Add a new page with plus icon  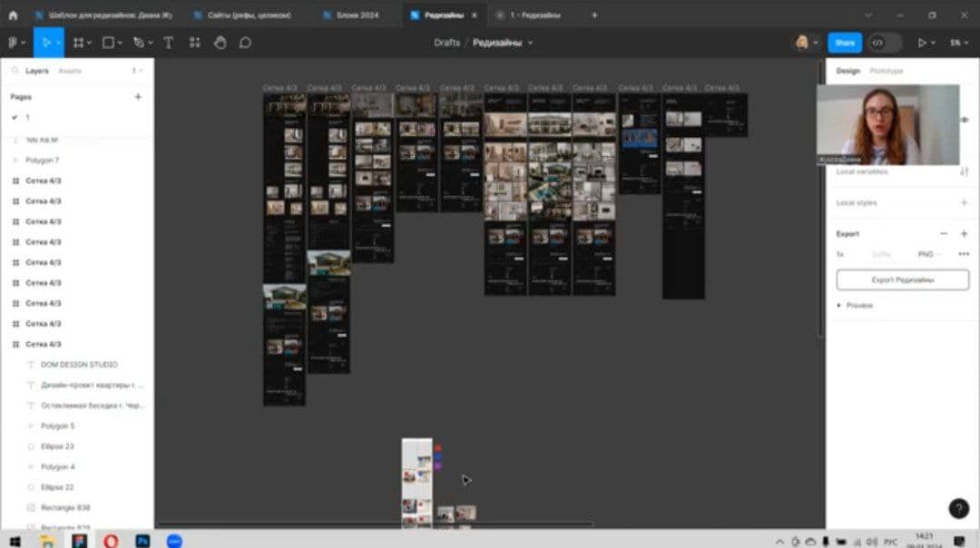138,97
